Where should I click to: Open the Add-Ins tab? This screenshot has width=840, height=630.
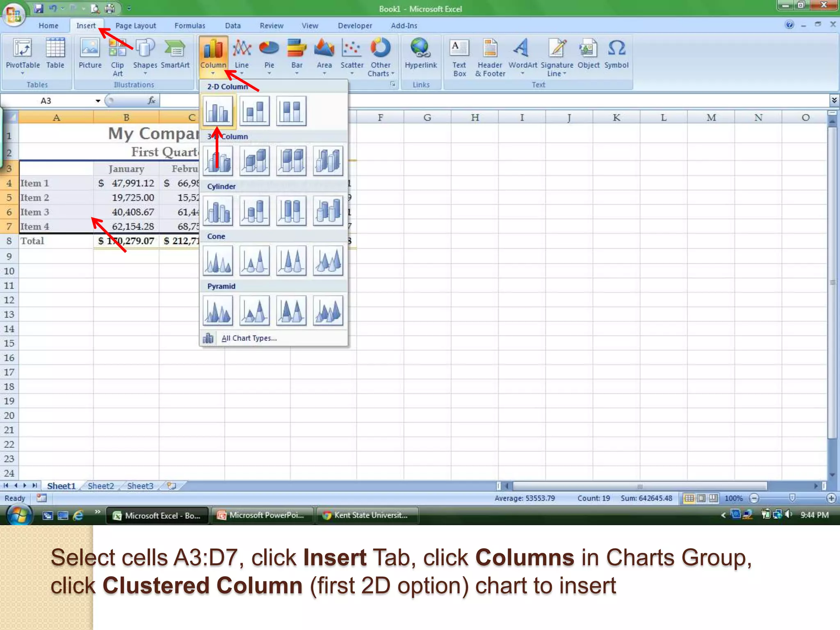pyautogui.click(x=404, y=25)
